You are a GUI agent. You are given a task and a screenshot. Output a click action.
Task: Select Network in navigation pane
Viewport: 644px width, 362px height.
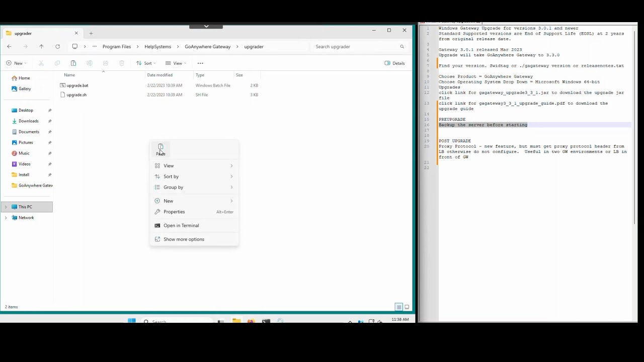[x=26, y=218]
